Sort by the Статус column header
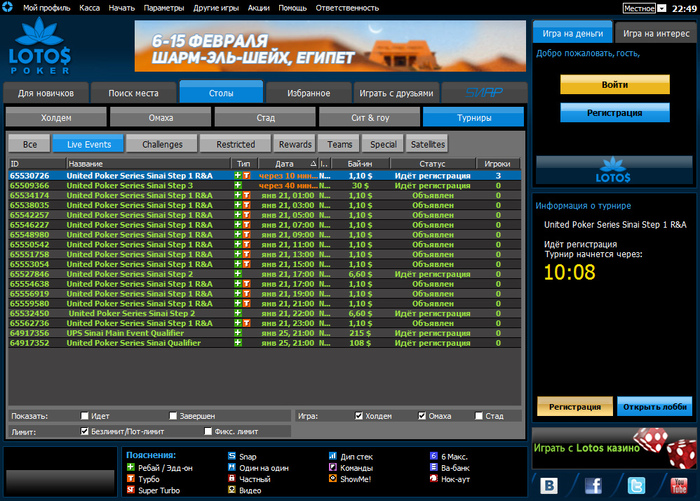 click(432, 163)
